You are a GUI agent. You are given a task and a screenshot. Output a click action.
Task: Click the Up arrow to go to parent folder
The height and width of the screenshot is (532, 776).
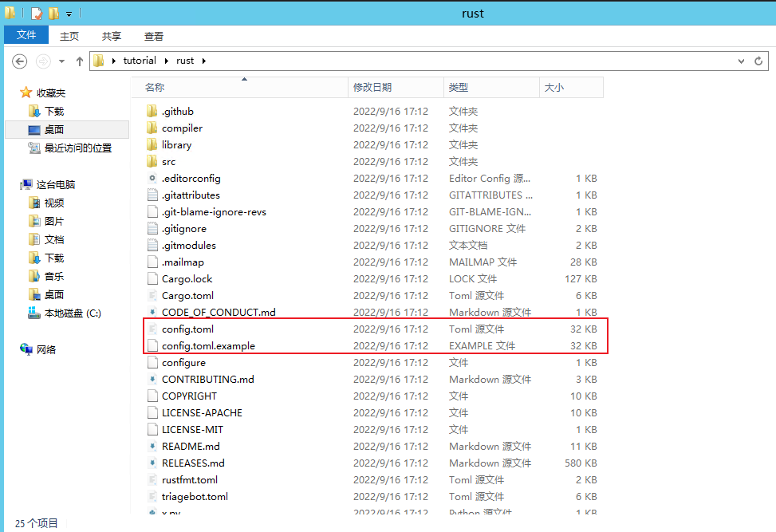[78, 61]
